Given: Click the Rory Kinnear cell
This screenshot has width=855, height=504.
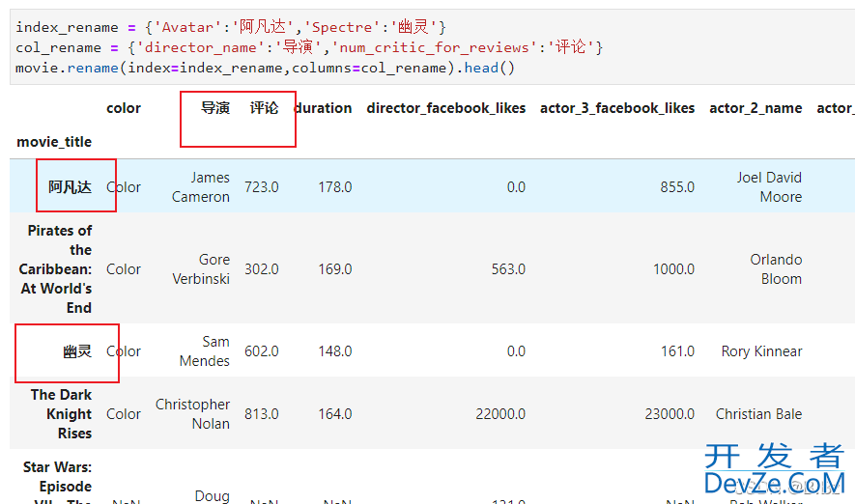Looking at the screenshot, I should tap(761, 350).
